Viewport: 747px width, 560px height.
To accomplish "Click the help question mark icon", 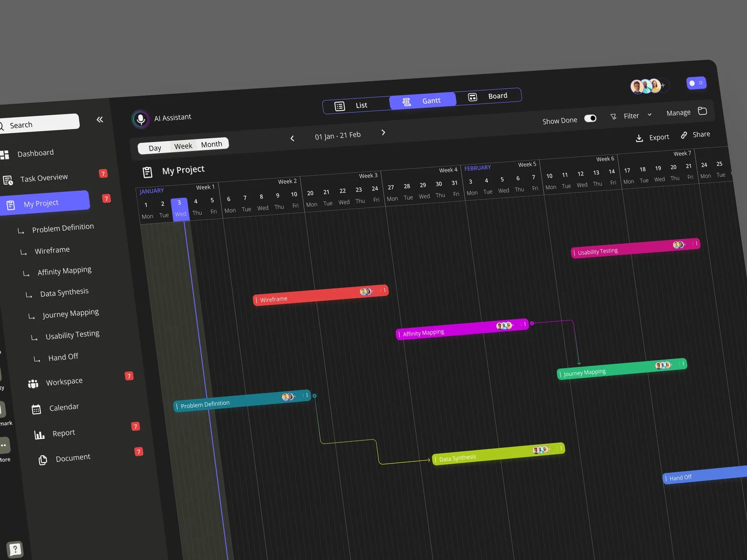I will [x=15, y=550].
